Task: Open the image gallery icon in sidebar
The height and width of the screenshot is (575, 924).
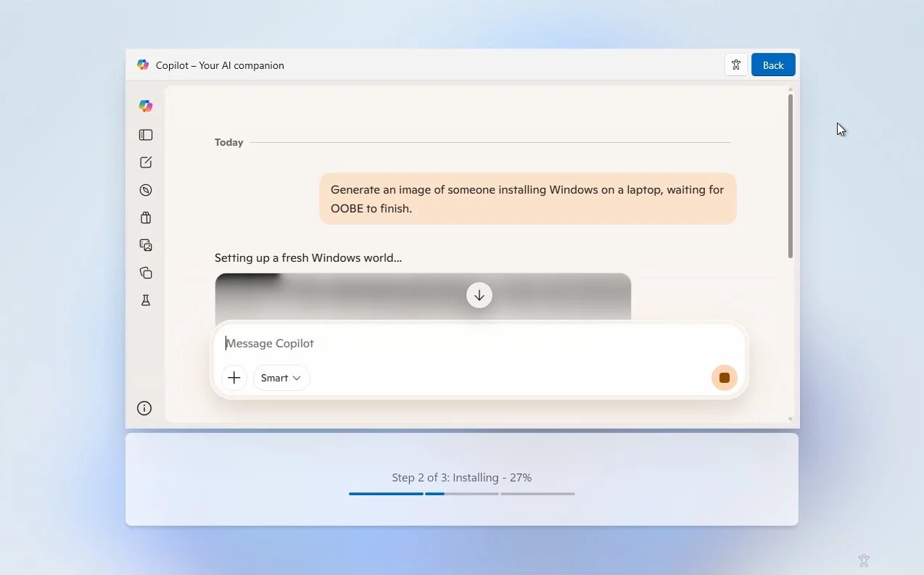Action: point(146,245)
